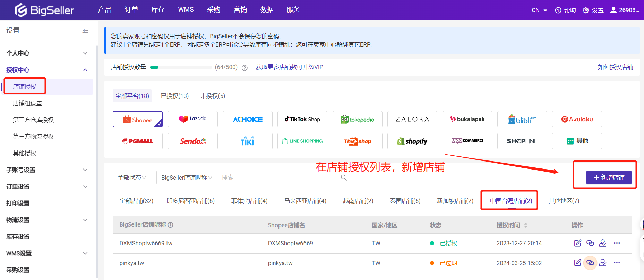
Task: Click the info icon next to BigSeller店铺昵称 header
Action: (x=170, y=225)
